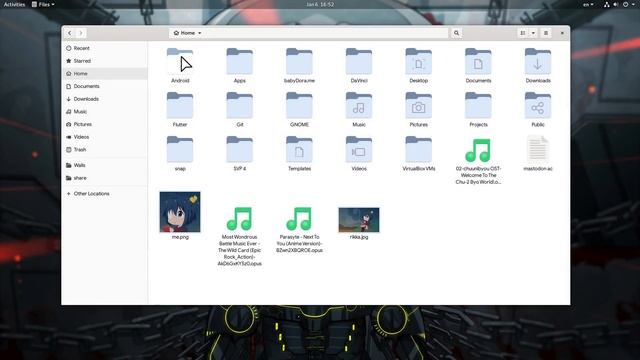This screenshot has width=640, height=360.
Task: Close the Files window
Action: [562, 33]
